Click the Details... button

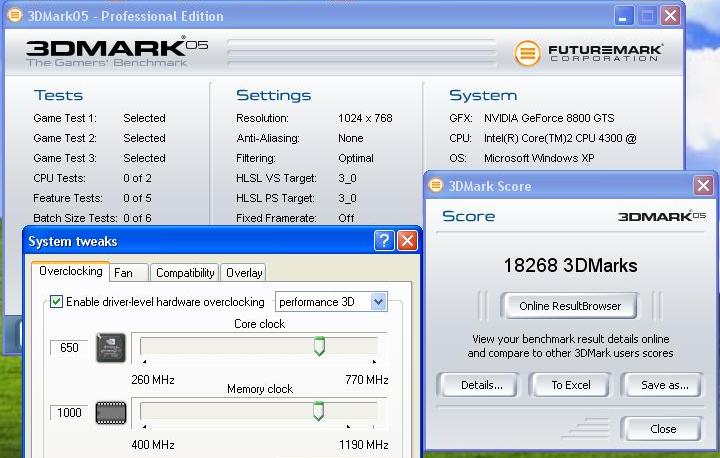(481, 385)
